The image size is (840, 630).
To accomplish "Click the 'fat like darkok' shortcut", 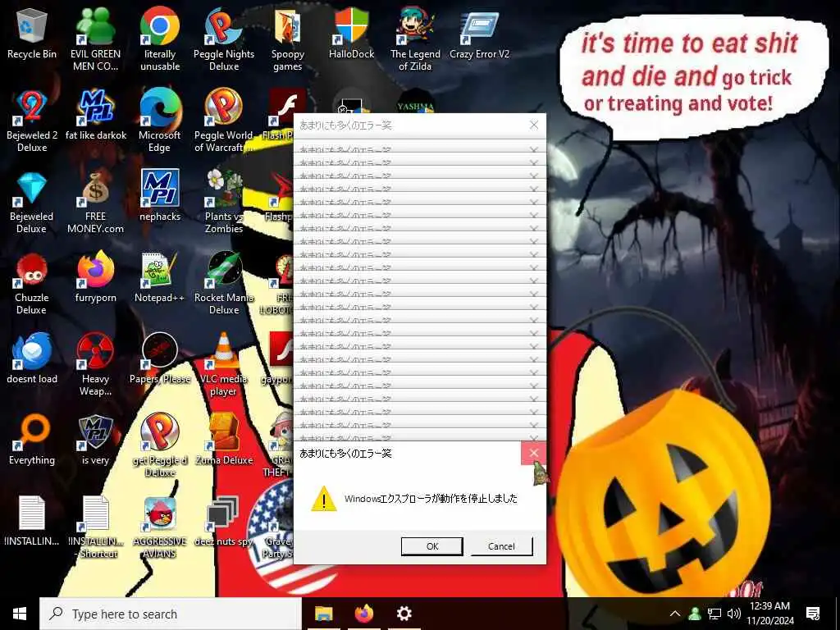I will [95, 115].
